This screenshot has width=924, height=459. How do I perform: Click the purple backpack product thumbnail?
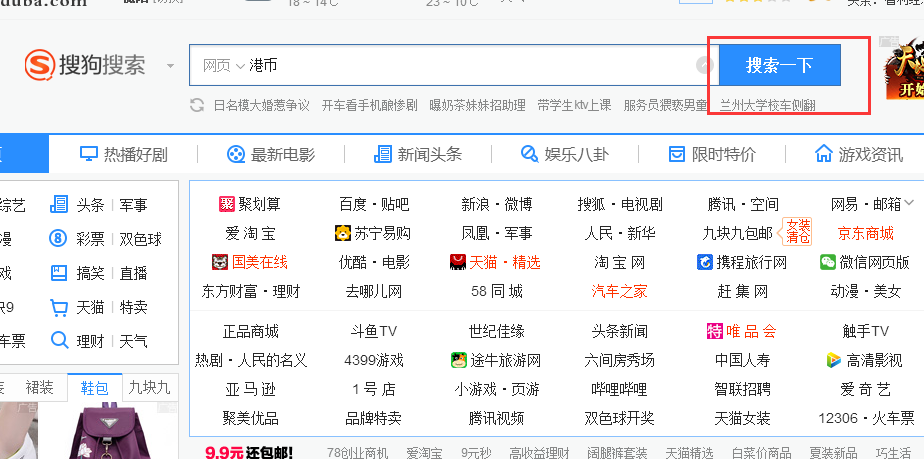coord(108,431)
